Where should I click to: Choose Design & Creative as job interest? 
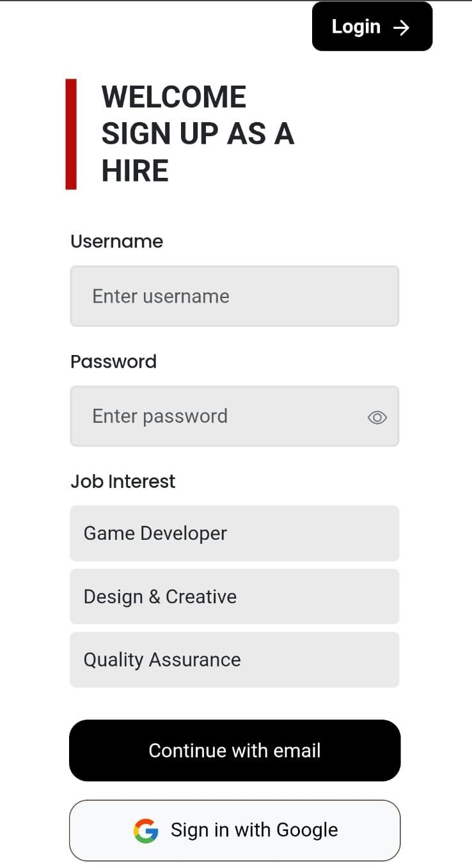coord(235,597)
